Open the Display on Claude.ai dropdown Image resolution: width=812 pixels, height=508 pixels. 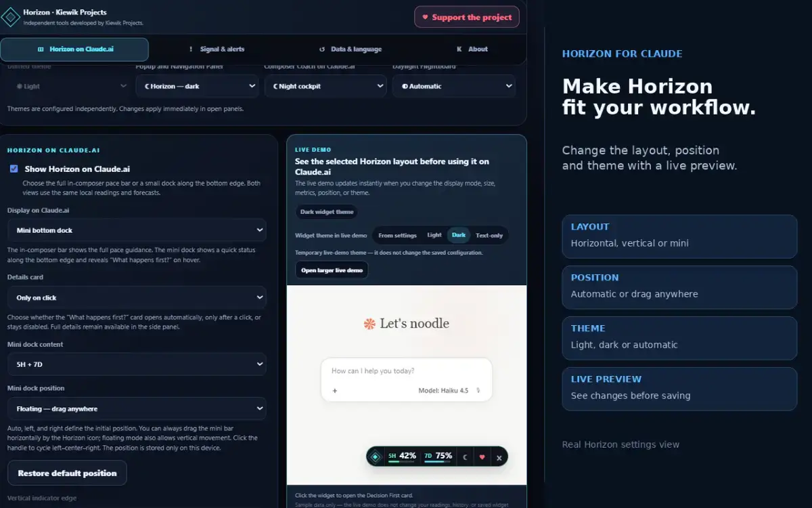click(137, 230)
